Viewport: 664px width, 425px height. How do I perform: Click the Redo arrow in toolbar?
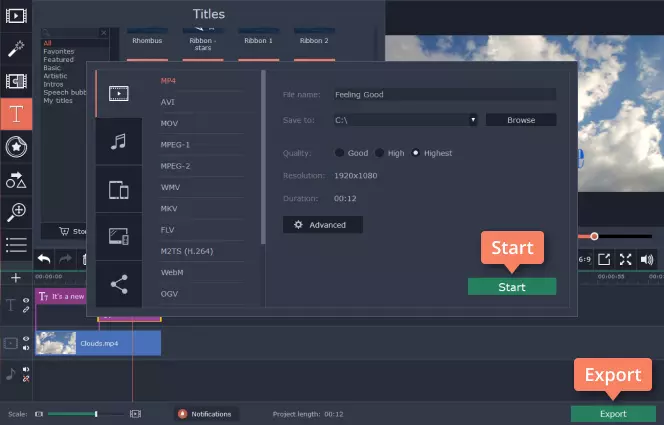click(65, 259)
